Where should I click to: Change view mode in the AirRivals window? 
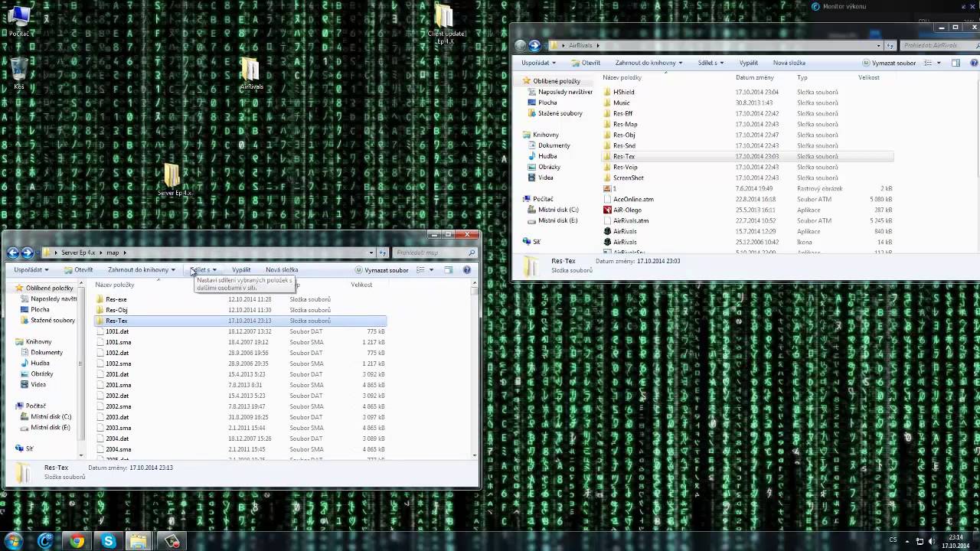tap(927, 63)
